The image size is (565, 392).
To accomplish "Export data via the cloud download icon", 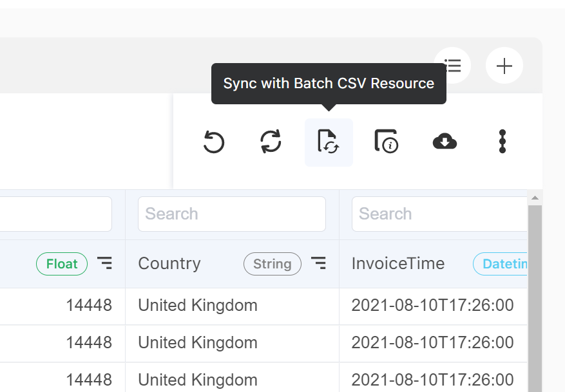I will click(x=445, y=141).
